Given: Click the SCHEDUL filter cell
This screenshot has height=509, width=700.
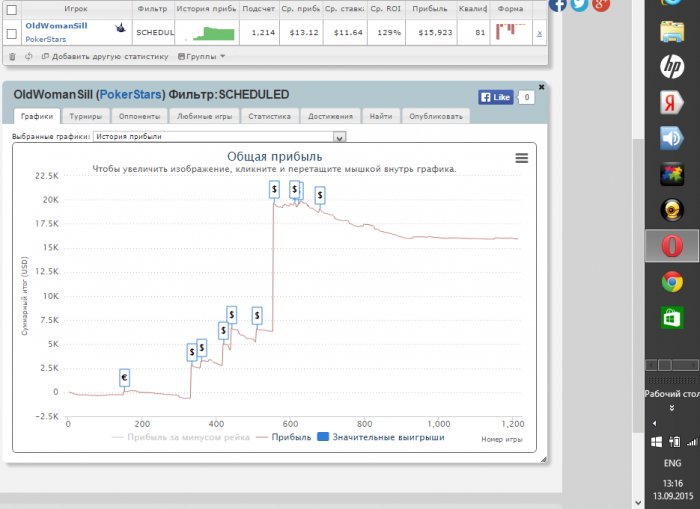Looking at the screenshot, I should tap(154, 33).
